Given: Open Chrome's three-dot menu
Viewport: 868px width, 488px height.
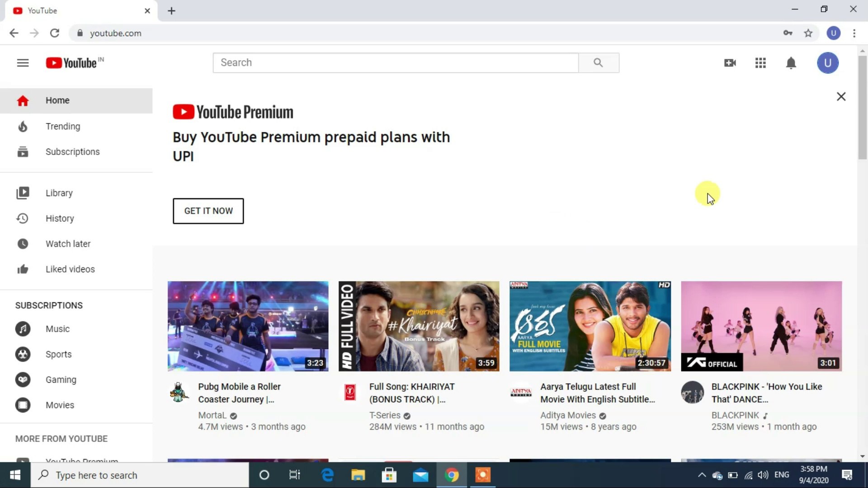Looking at the screenshot, I should coord(854,33).
